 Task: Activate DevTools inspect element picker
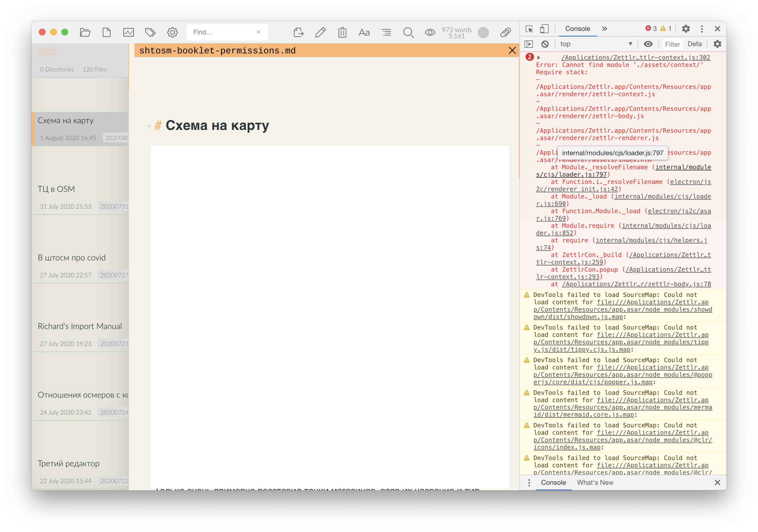(529, 29)
